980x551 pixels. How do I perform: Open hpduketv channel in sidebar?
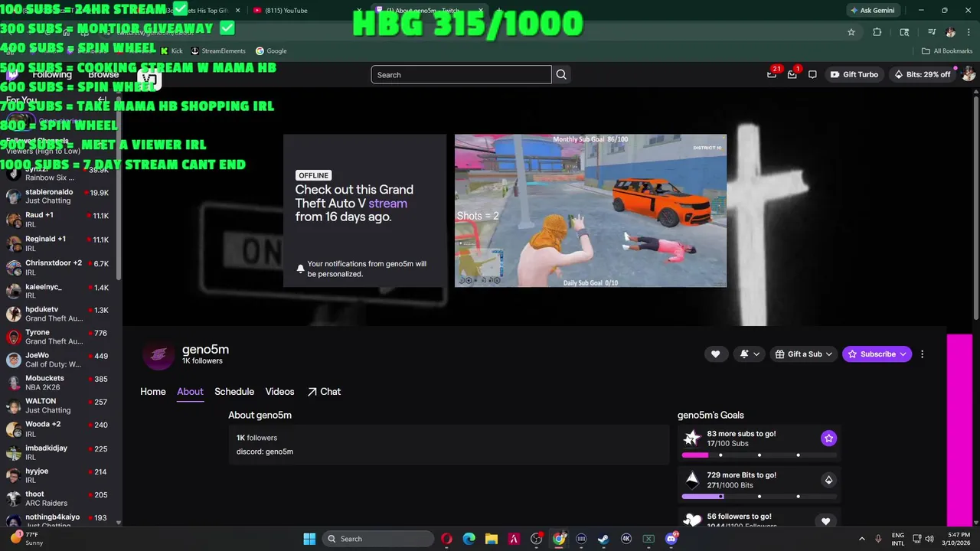pos(59,314)
